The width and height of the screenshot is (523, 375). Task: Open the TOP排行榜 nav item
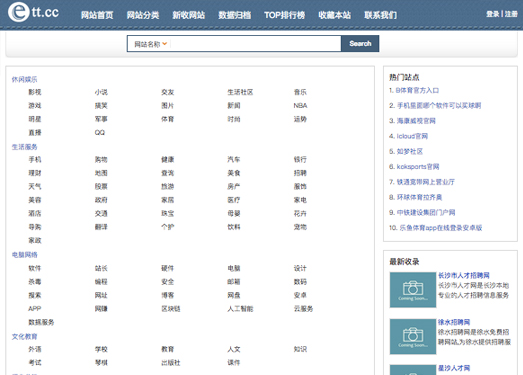[x=285, y=15]
